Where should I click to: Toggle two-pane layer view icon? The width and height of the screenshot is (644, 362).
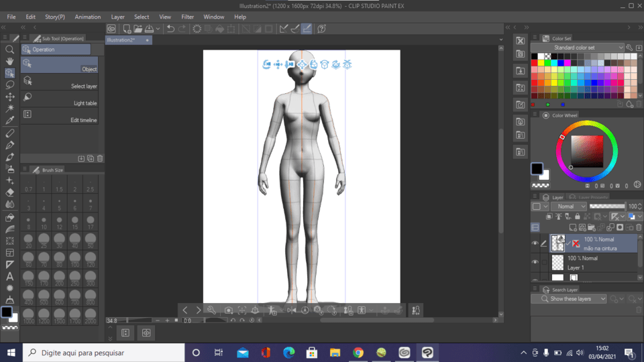pos(535,227)
